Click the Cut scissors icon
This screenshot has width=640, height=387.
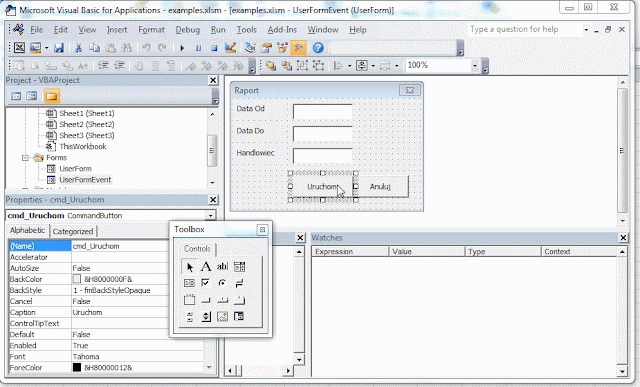click(78, 48)
